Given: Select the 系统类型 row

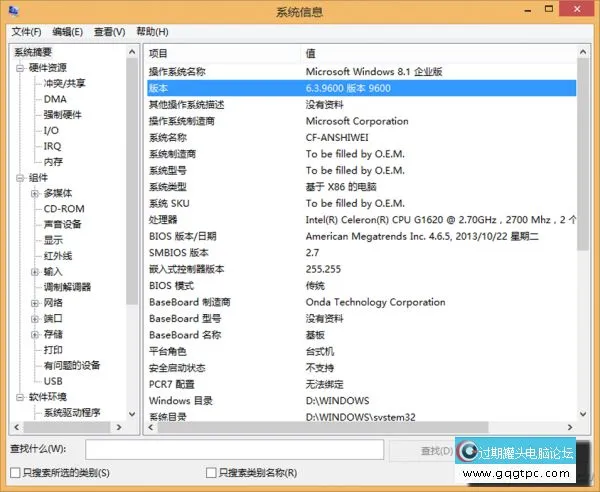Looking at the screenshot, I should [x=362, y=187].
